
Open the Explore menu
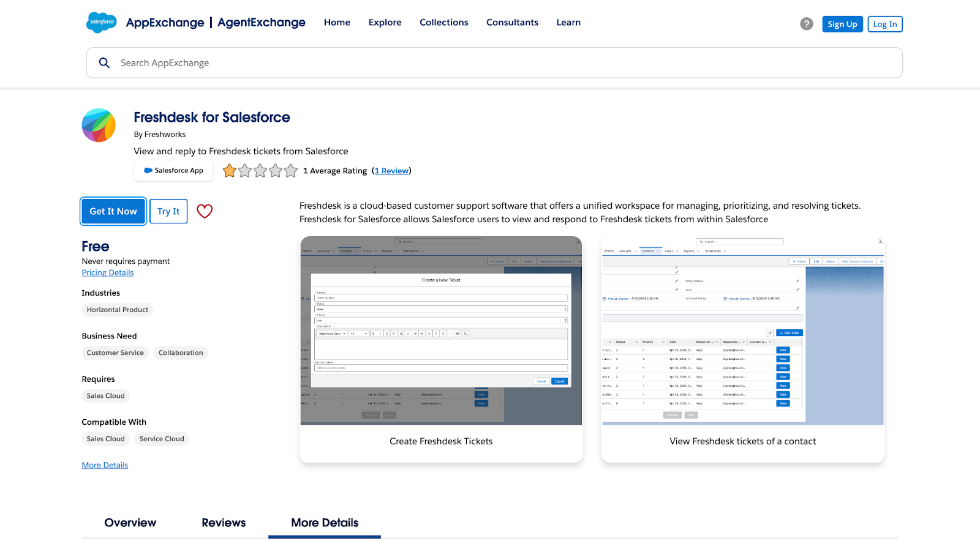(385, 23)
